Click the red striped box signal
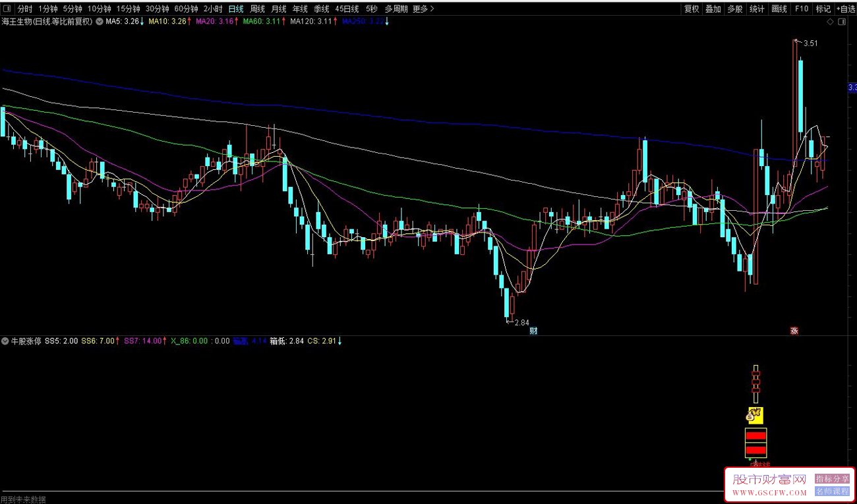 tap(755, 442)
